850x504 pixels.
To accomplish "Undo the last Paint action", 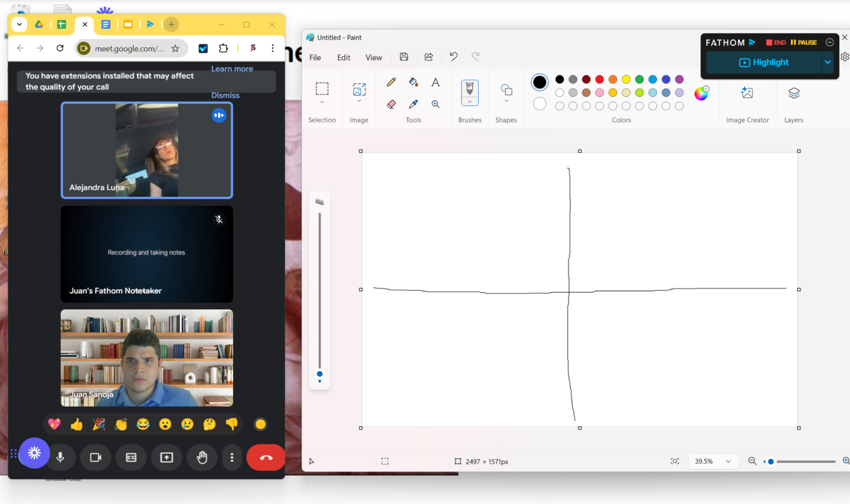I will coord(453,57).
